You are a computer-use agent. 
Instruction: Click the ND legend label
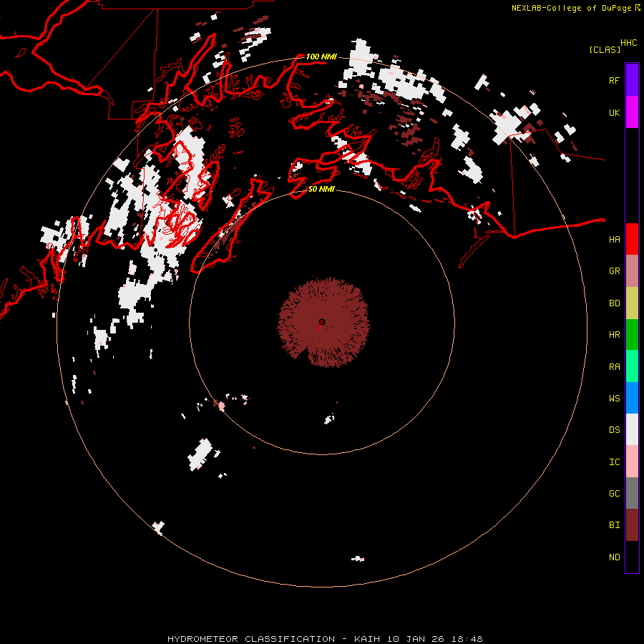tap(614, 557)
